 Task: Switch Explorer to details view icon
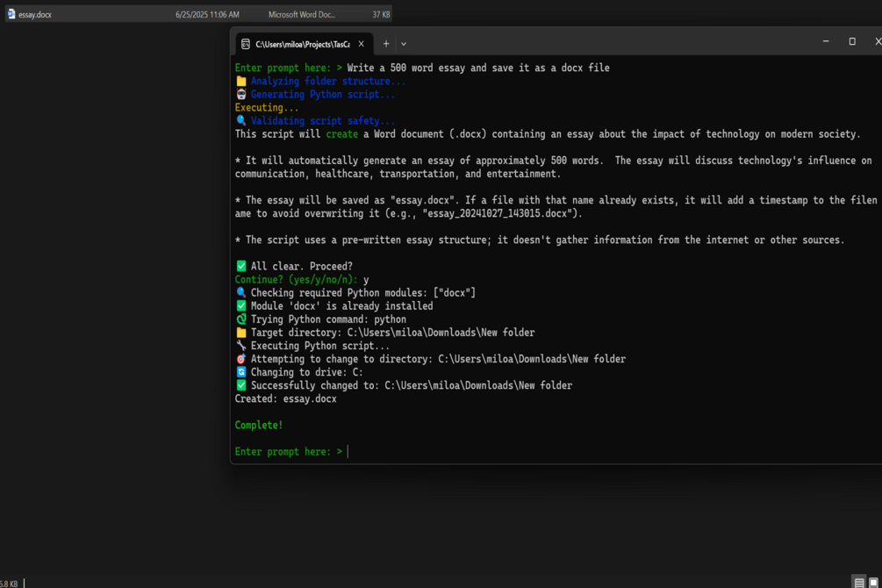[x=859, y=583]
